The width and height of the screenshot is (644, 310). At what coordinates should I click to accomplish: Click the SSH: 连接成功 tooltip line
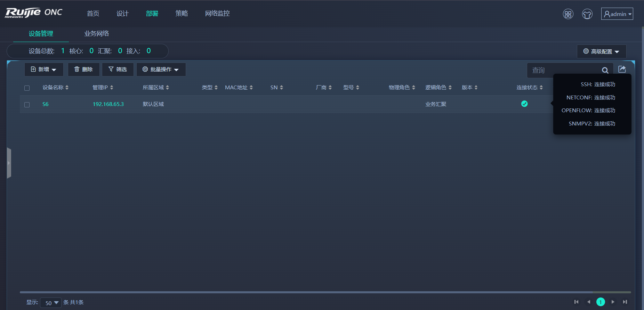tap(598, 84)
